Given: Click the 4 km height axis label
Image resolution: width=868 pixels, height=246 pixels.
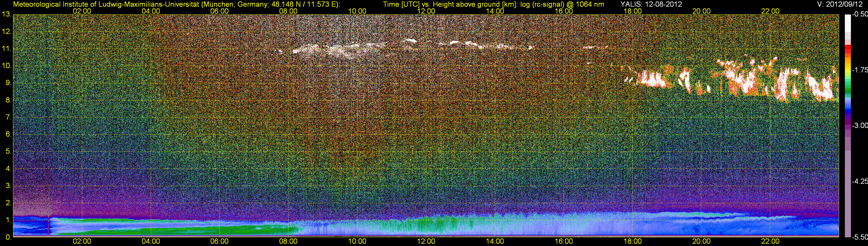Looking at the screenshot, I should pos(8,168).
